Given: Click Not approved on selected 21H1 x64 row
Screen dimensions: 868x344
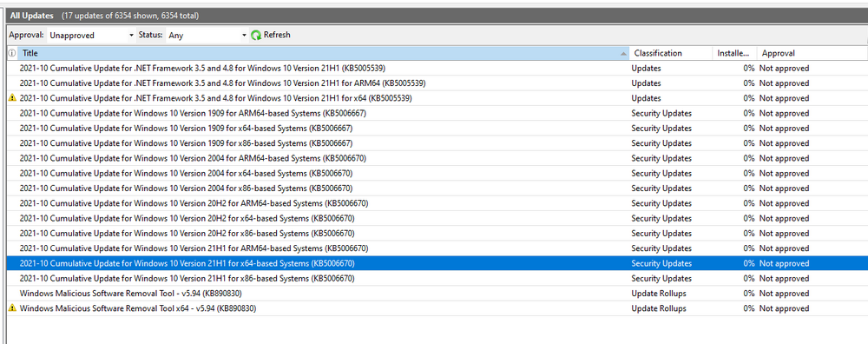Looking at the screenshot, I should (784, 263).
